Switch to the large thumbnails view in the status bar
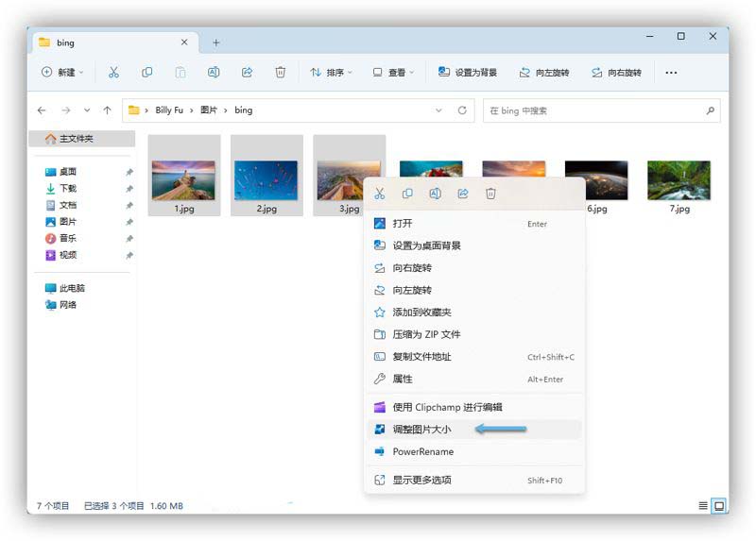756x541 pixels. pyautogui.click(x=719, y=506)
